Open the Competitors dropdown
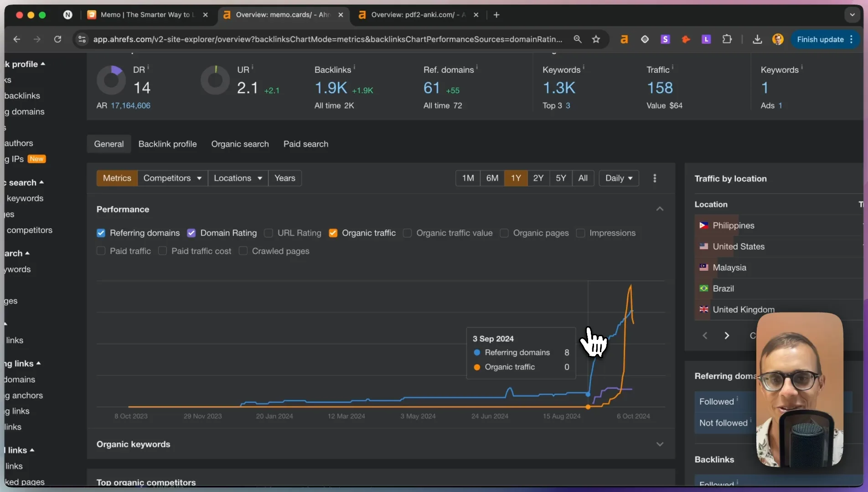The width and height of the screenshot is (868, 492). coord(172,178)
